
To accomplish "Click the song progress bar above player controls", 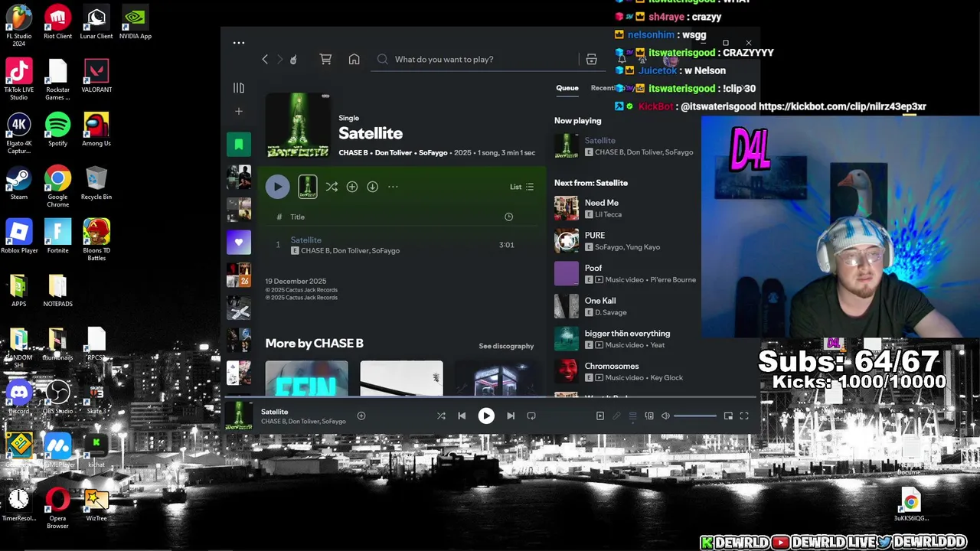I will (x=490, y=396).
